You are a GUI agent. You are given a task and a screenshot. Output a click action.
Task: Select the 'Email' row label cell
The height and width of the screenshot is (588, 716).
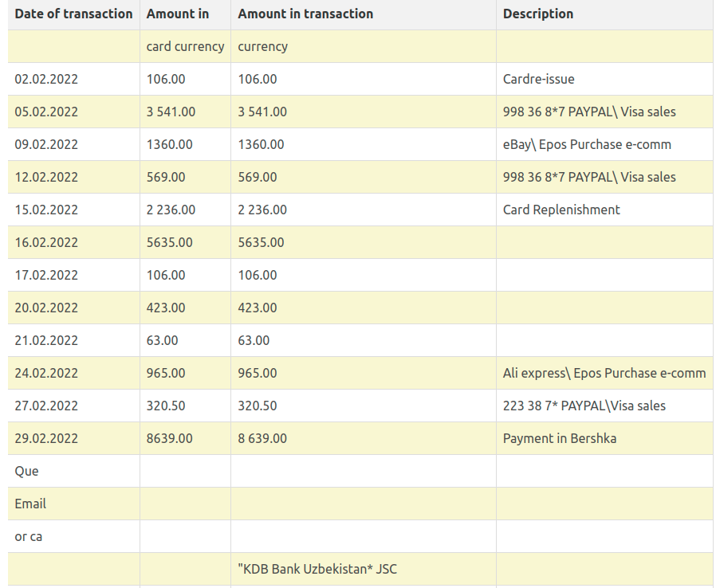click(30, 504)
